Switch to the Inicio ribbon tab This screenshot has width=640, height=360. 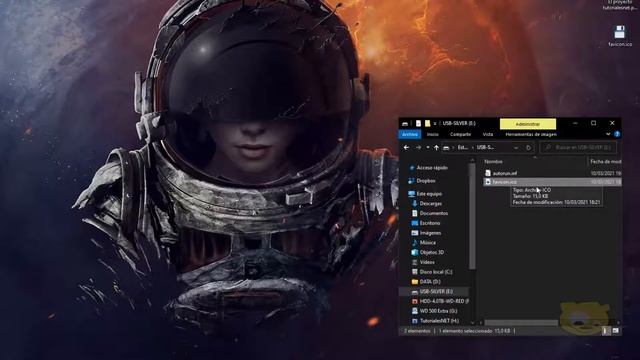(x=433, y=134)
